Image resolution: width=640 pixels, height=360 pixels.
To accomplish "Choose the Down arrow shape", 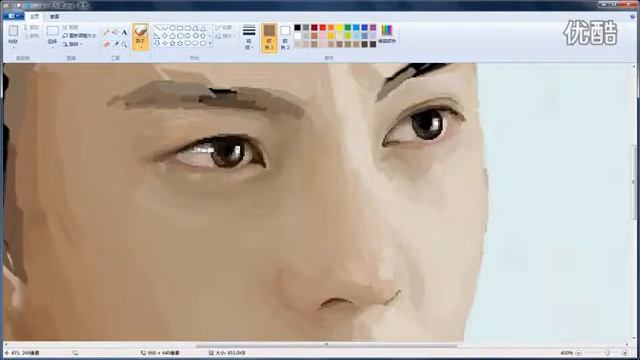I will click(x=157, y=43).
